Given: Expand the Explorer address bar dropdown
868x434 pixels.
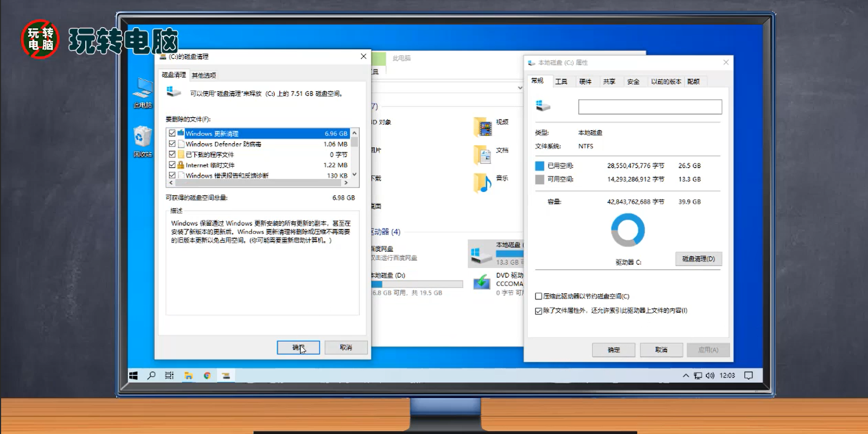Looking at the screenshot, I should coord(520,87).
